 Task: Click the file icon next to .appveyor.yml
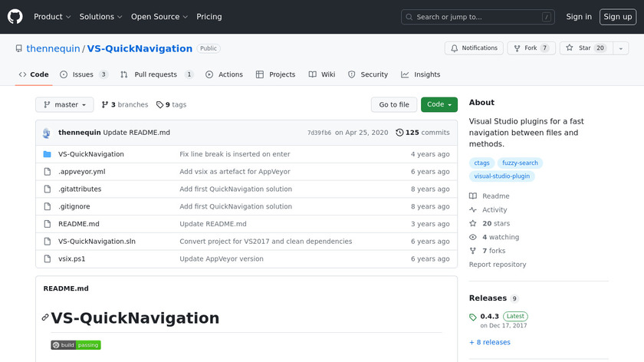(48, 171)
